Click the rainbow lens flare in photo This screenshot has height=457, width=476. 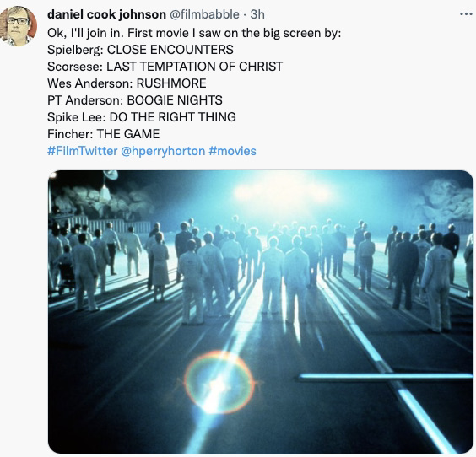[219, 382]
